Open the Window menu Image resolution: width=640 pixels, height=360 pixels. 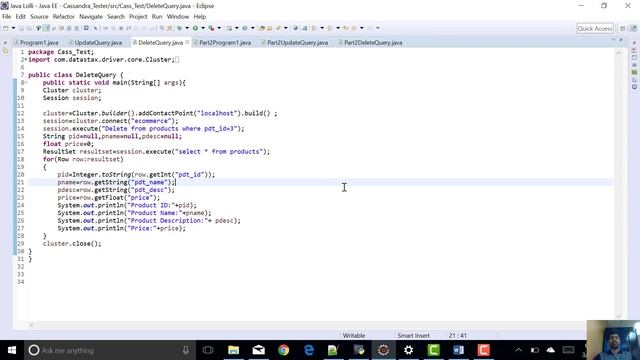coord(178,17)
